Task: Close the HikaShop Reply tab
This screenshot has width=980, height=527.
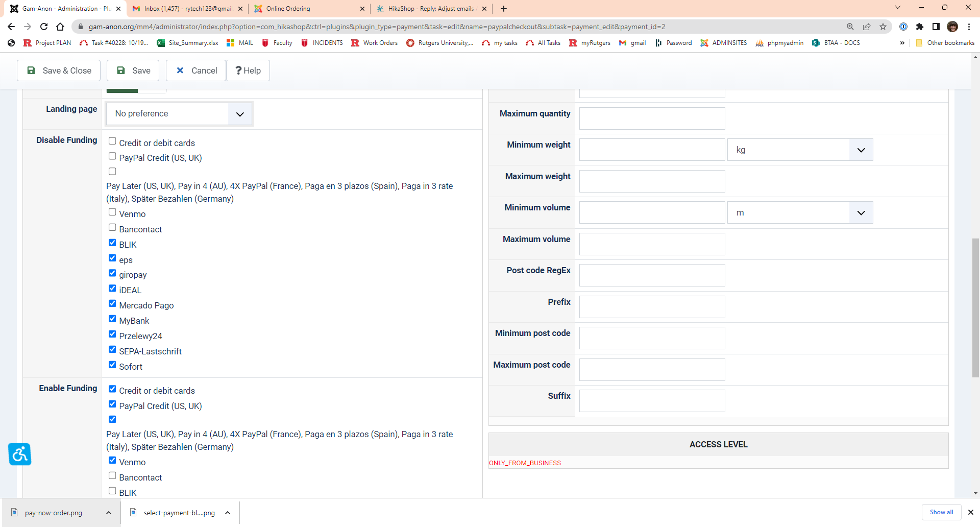Action: pos(484,9)
